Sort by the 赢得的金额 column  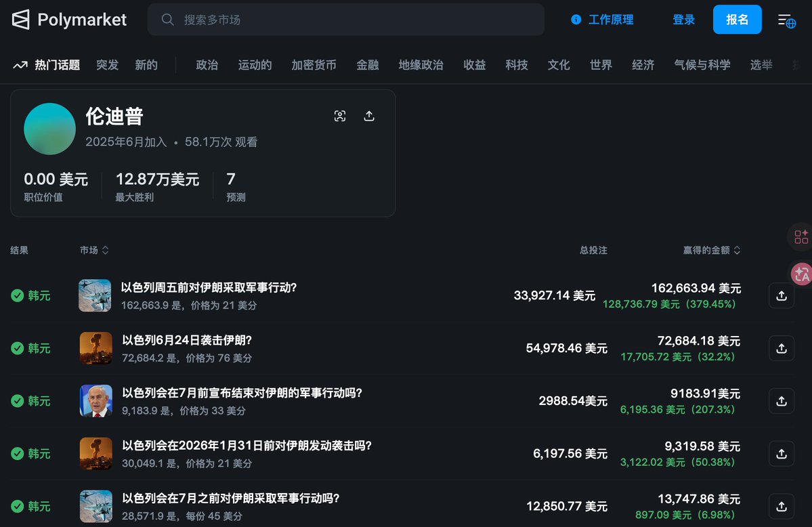[712, 250]
